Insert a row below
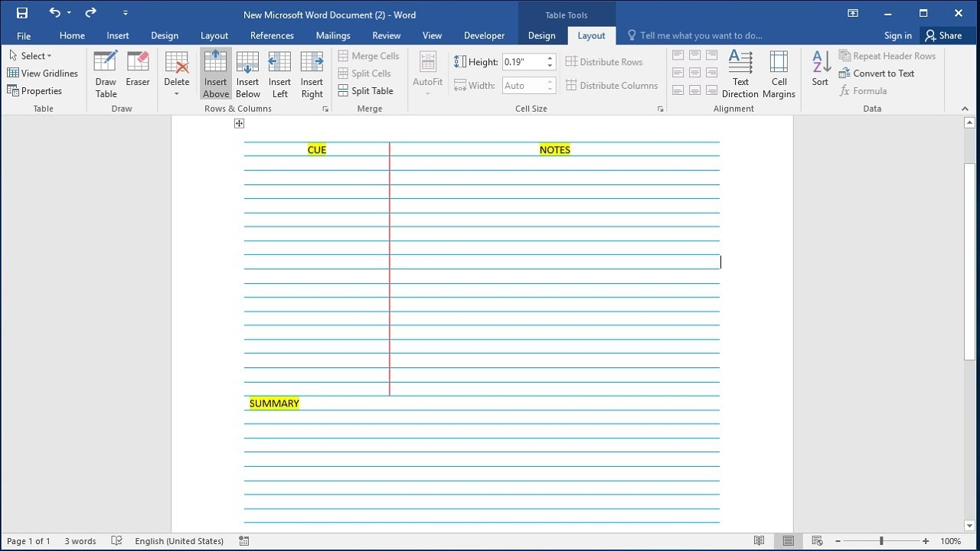980x551 pixels. tap(247, 74)
